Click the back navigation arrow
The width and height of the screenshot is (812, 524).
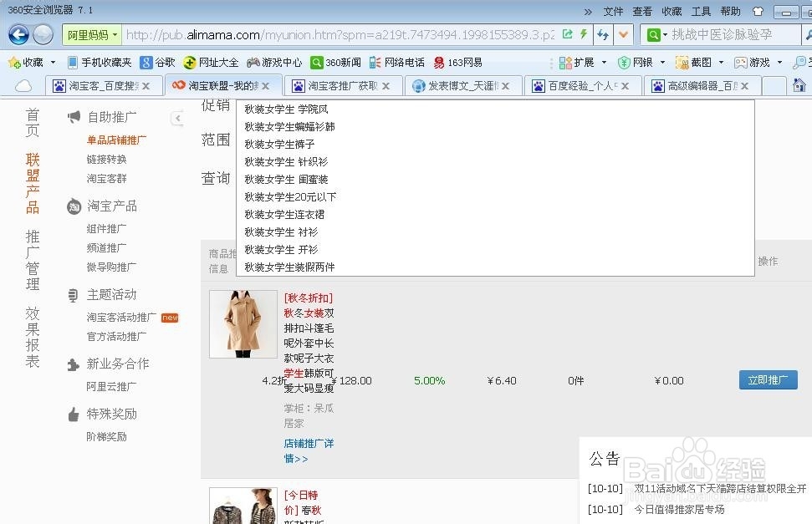18,34
